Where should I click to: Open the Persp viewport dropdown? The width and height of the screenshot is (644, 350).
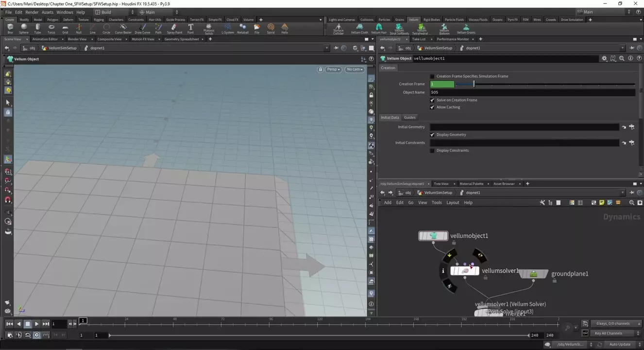[x=333, y=70]
